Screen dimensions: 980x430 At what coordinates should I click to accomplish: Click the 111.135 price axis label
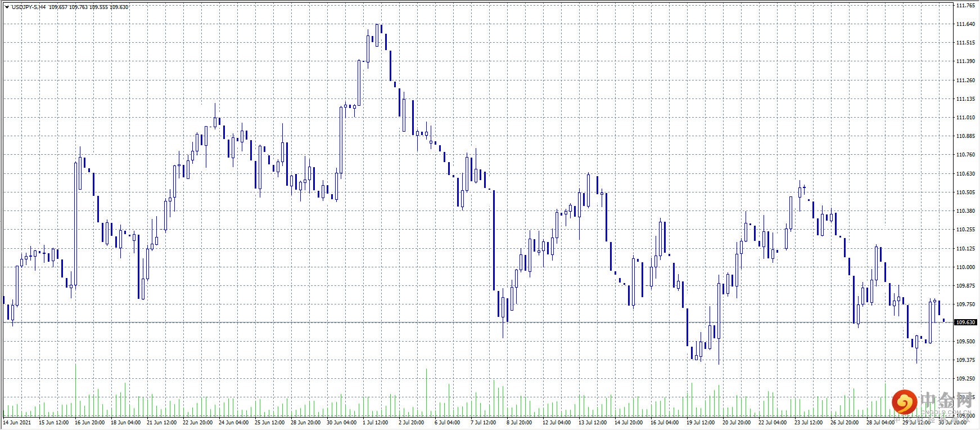(965, 99)
